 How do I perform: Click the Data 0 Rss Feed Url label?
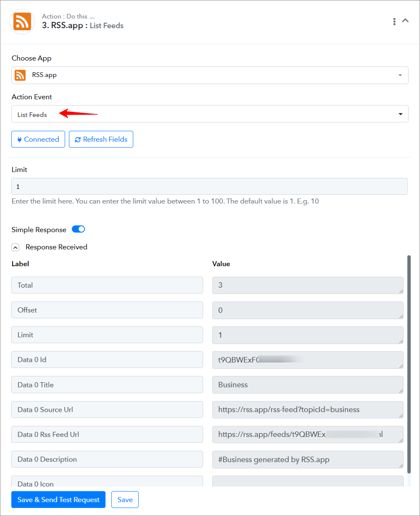pos(107,434)
